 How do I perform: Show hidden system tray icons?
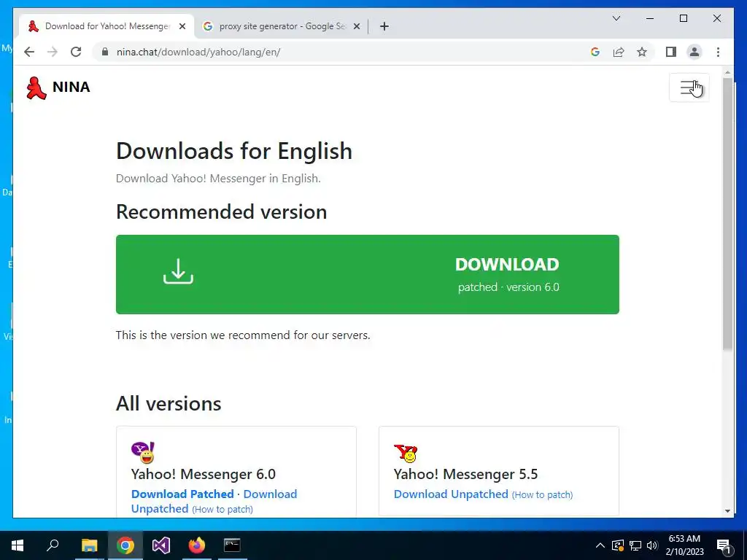click(600, 545)
